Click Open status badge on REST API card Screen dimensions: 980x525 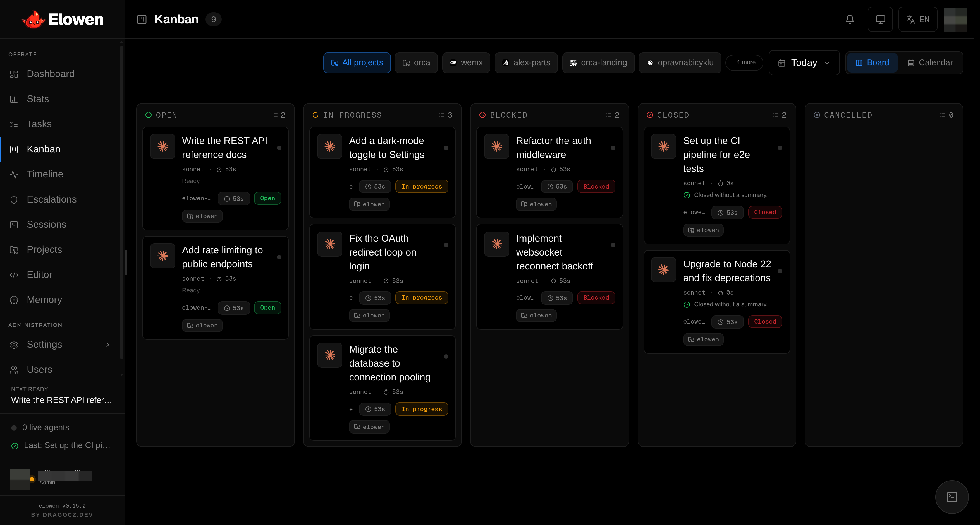[x=267, y=198]
